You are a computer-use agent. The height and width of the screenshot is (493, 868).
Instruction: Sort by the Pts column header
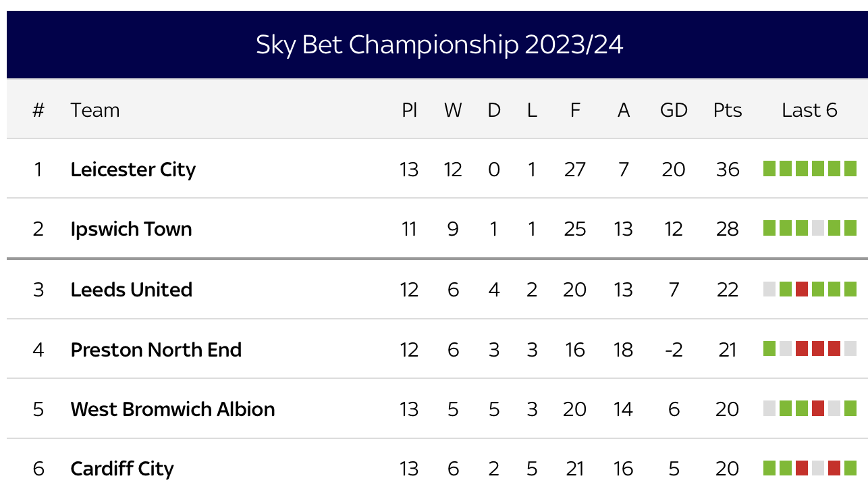[x=728, y=110]
